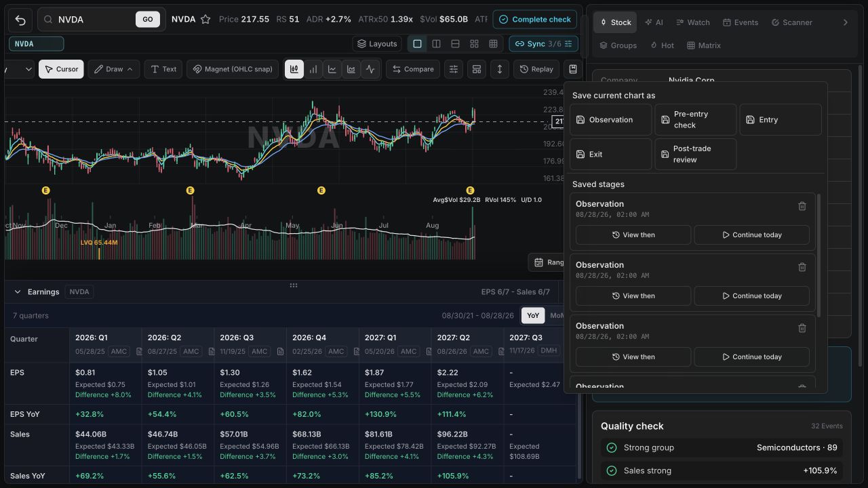Open the Range date picker

click(x=547, y=262)
